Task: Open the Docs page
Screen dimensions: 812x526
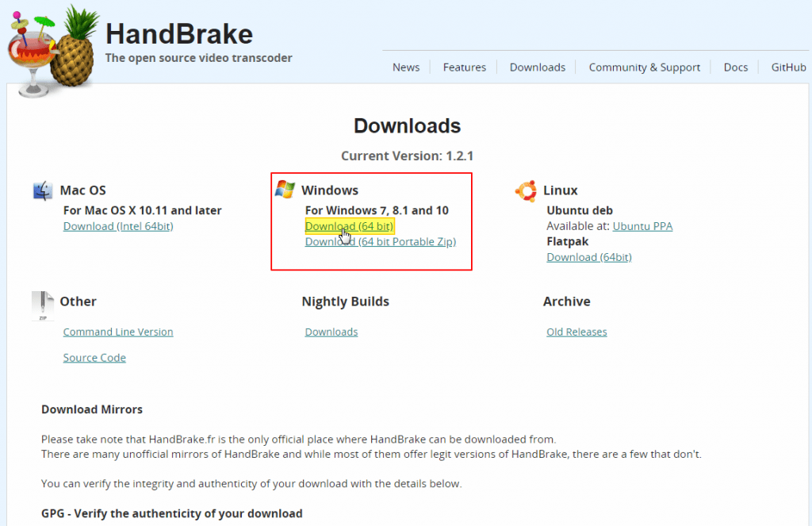Action: pyautogui.click(x=735, y=67)
